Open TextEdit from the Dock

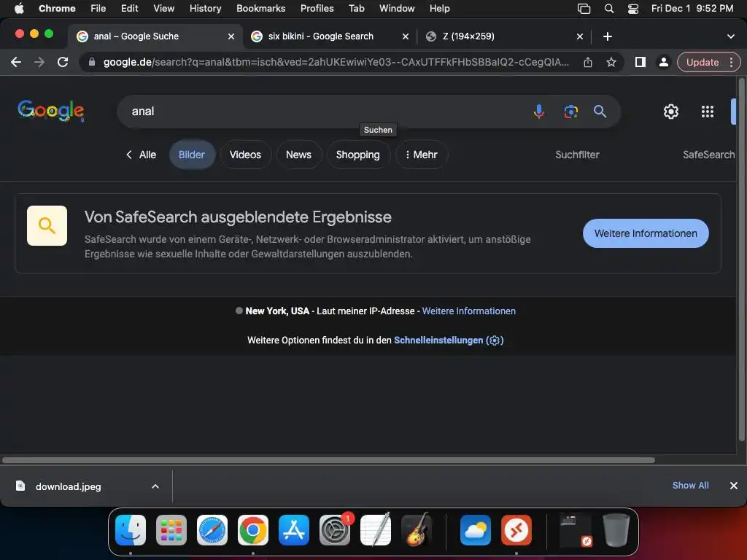tap(376, 530)
